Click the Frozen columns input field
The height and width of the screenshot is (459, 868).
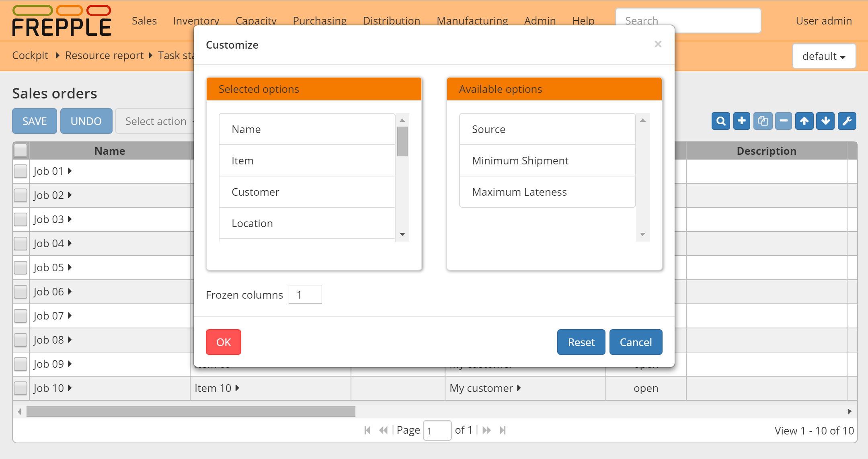(305, 295)
